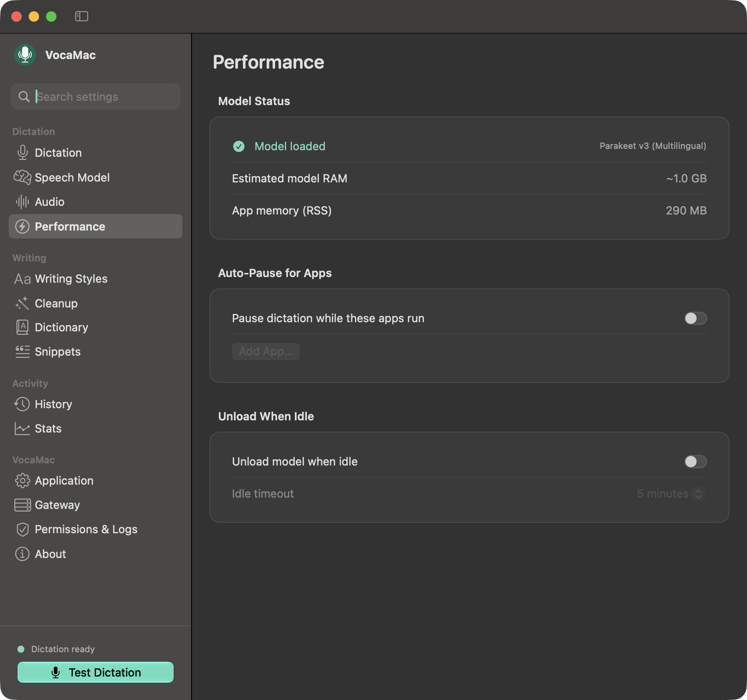
Task: Click the Idle timeout label
Action: (263, 494)
